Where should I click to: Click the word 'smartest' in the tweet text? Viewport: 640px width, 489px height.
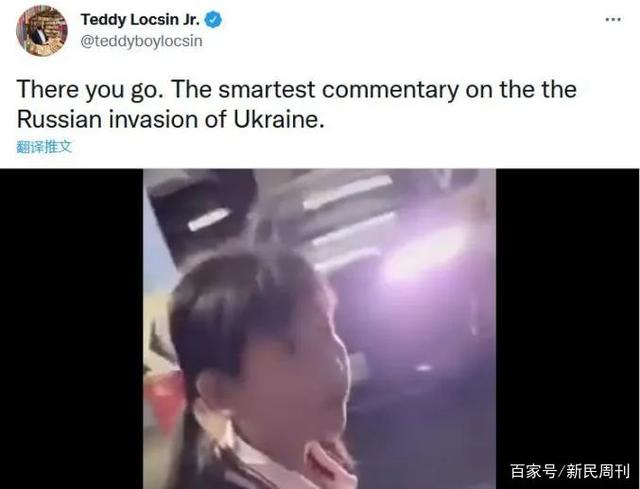(x=267, y=89)
